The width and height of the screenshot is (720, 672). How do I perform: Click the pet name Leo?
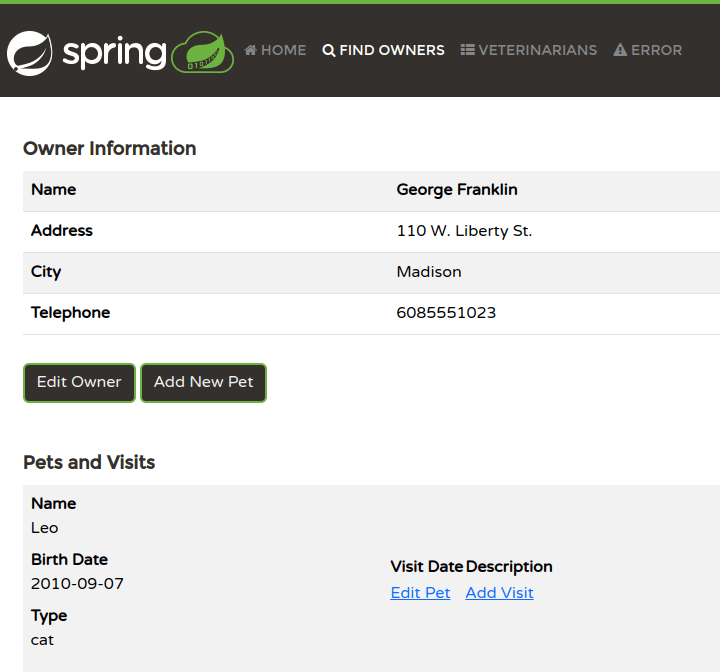click(x=45, y=528)
